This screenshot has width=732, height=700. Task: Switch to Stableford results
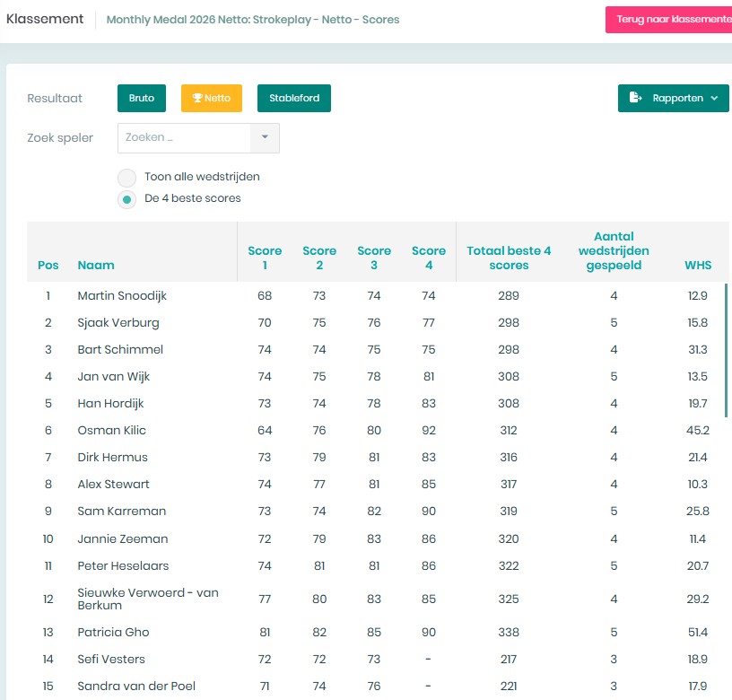tap(294, 98)
